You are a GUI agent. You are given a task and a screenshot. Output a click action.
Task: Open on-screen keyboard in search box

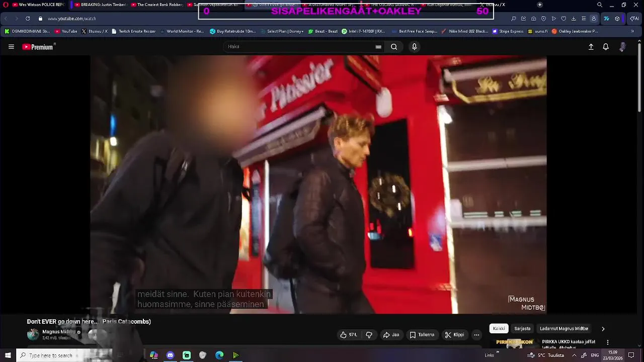(x=378, y=47)
